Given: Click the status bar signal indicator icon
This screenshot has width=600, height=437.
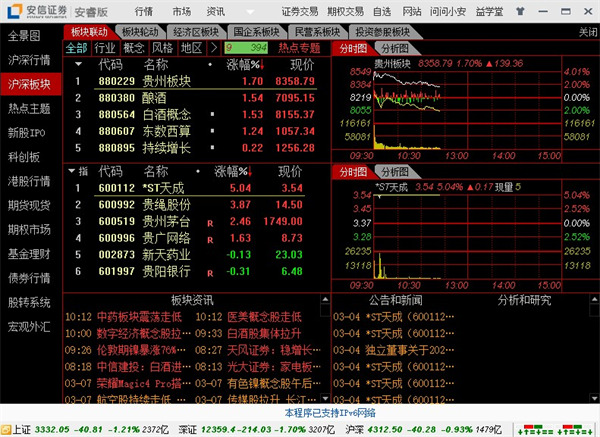Looking at the screenshot, I should 556,429.
